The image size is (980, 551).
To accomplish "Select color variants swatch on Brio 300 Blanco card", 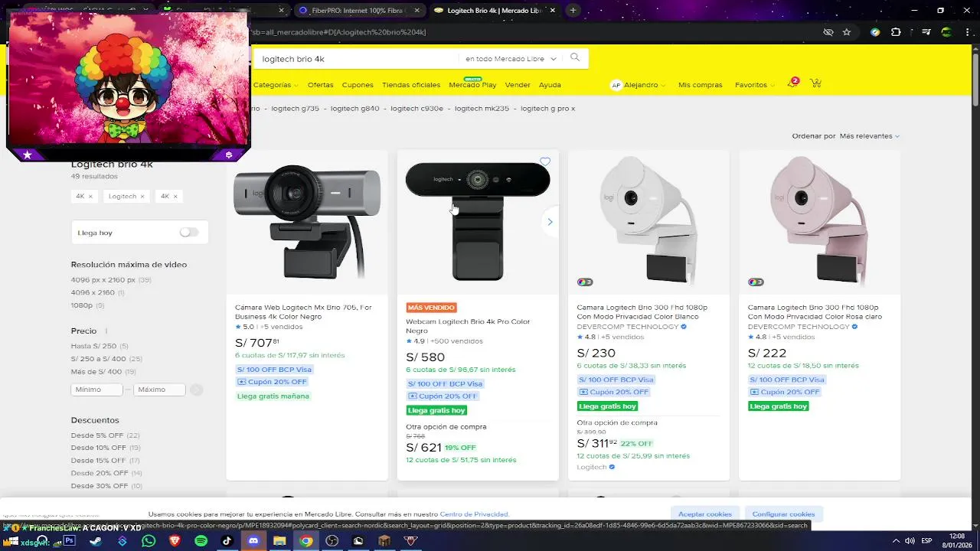I will 585,282.
